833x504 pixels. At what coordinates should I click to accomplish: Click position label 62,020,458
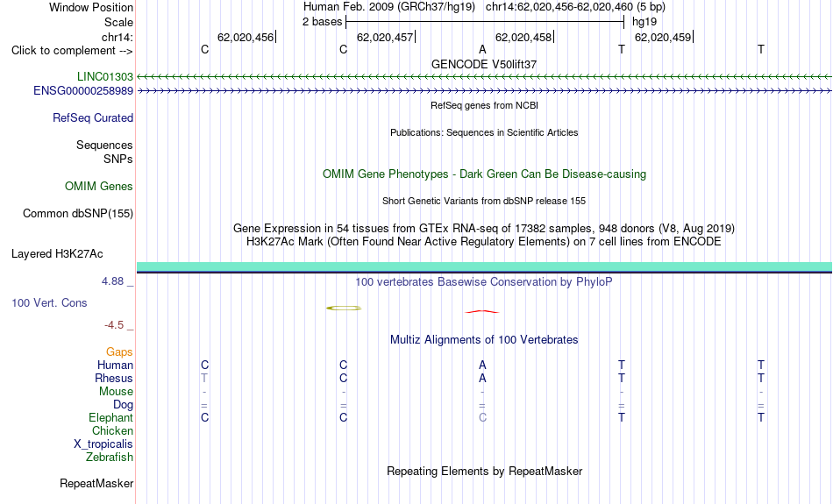523,37
